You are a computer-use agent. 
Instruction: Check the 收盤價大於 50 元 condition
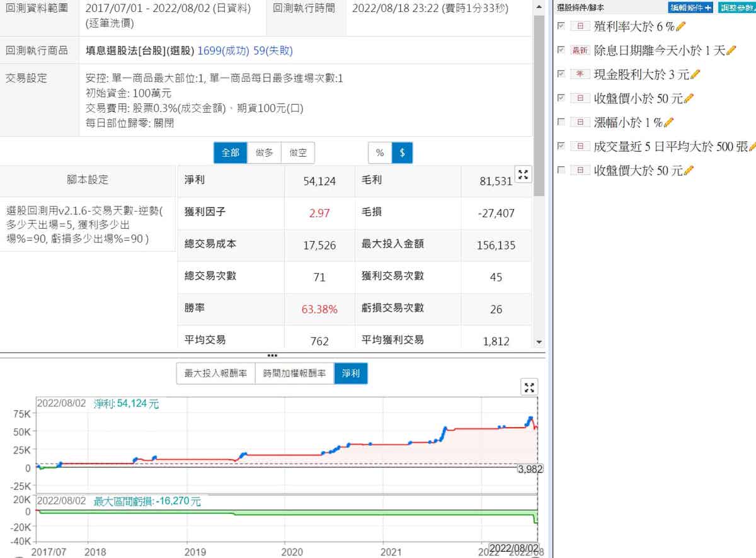(561, 169)
